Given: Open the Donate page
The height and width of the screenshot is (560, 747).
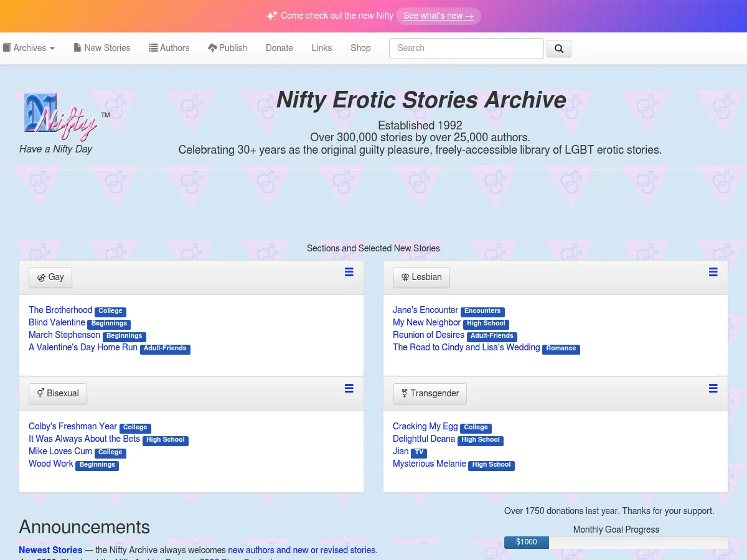Looking at the screenshot, I should coord(279,48).
